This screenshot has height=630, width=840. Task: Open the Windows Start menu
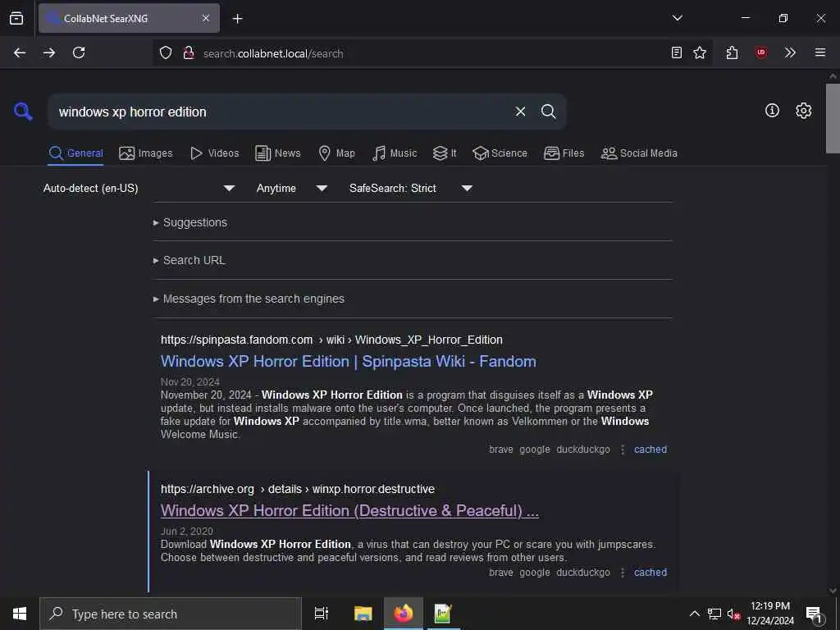coord(20,614)
